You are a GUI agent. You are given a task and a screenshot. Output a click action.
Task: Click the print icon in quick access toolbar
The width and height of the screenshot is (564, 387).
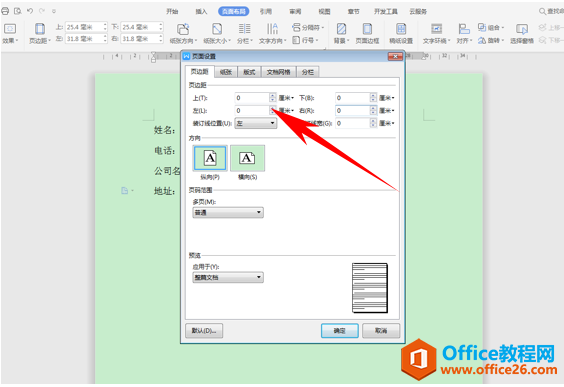tap(5, 11)
